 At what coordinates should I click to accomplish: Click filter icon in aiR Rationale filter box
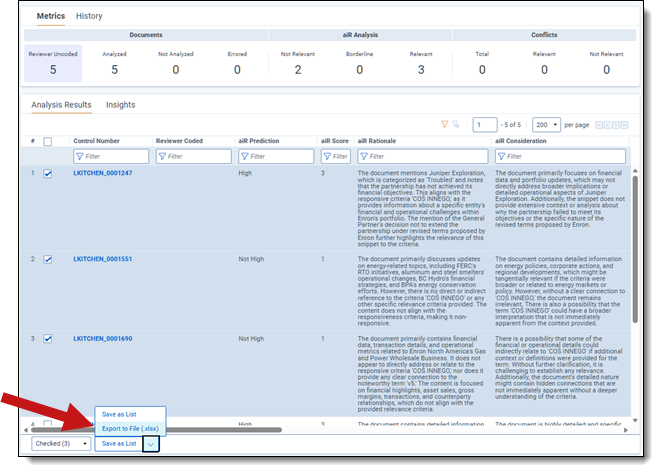(364, 157)
